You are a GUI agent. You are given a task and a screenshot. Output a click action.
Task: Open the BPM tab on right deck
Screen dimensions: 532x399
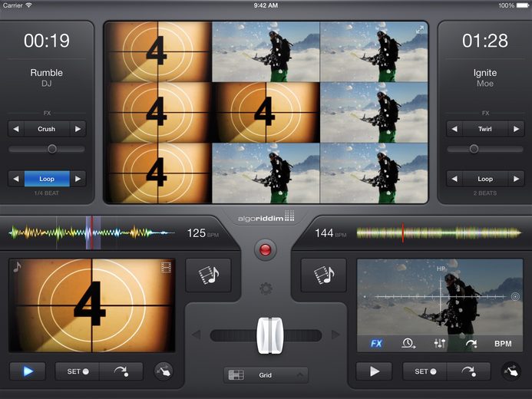coord(503,344)
